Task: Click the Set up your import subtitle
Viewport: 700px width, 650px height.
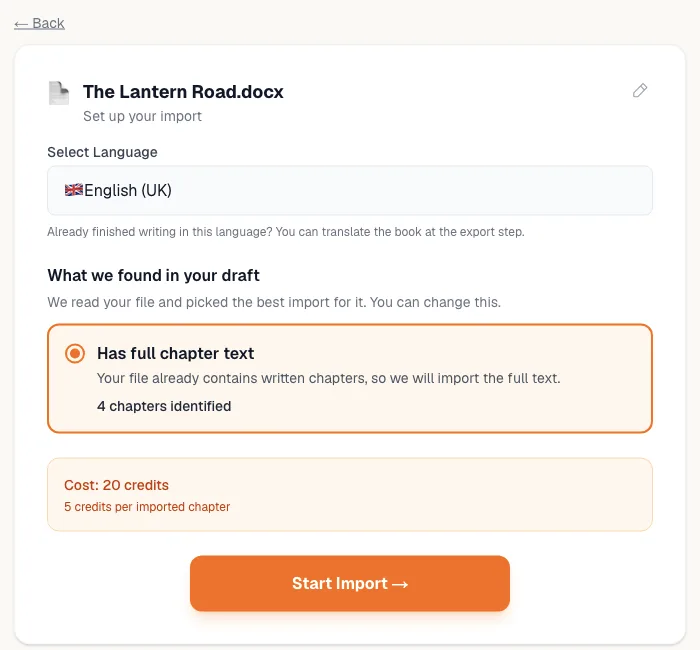Action: tap(142, 117)
